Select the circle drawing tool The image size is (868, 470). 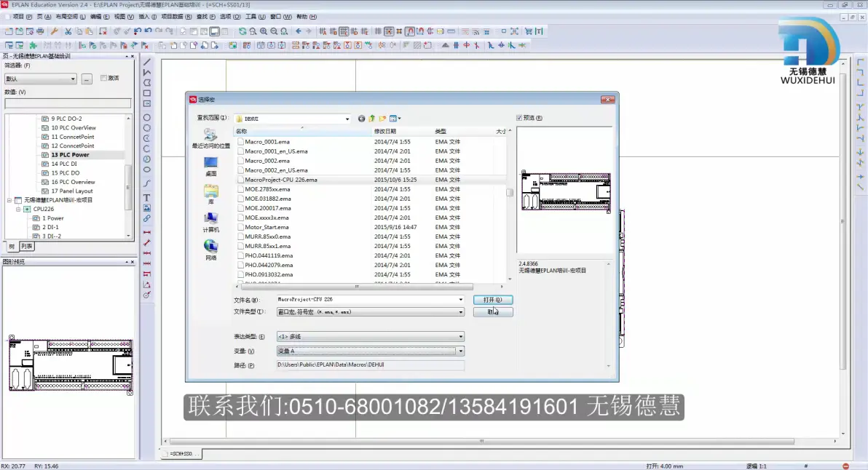[x=147, y=118]
